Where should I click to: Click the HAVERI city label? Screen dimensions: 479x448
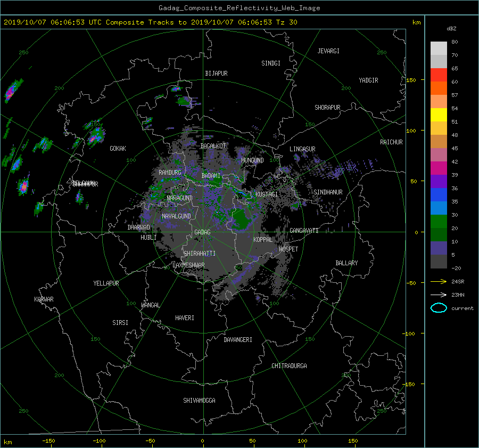(185, 318)
